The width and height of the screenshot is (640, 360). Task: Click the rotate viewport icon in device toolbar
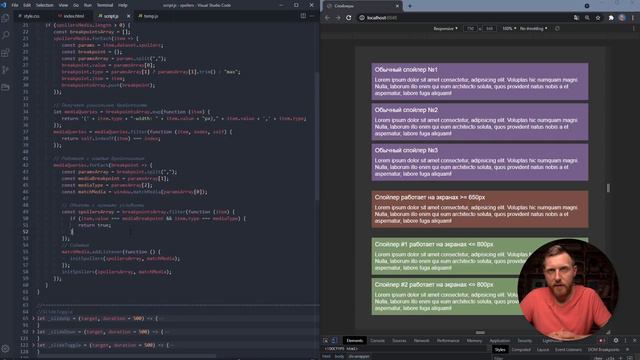coord(558,29)
